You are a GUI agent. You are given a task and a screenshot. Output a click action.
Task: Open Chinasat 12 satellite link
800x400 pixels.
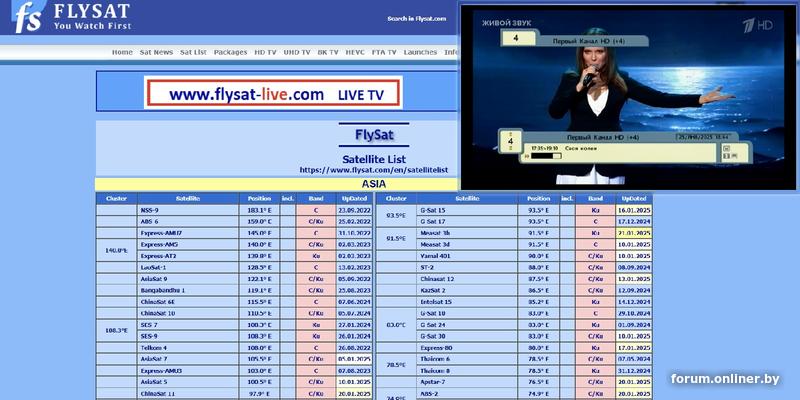click(x=437, y=279)
